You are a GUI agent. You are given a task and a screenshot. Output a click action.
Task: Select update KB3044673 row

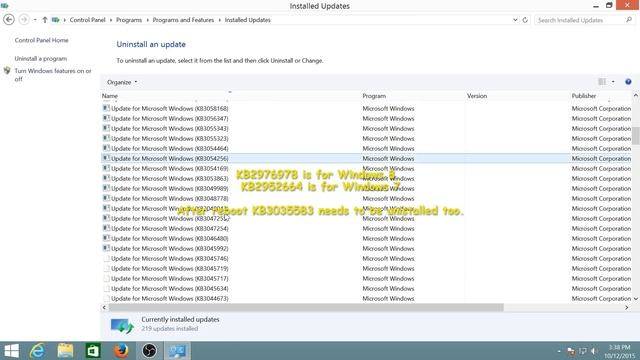pos(366,298)
